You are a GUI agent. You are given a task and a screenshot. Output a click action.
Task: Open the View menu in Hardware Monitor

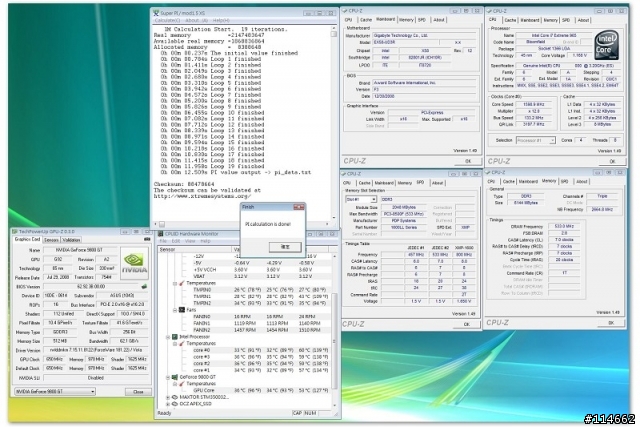[190, 241]
